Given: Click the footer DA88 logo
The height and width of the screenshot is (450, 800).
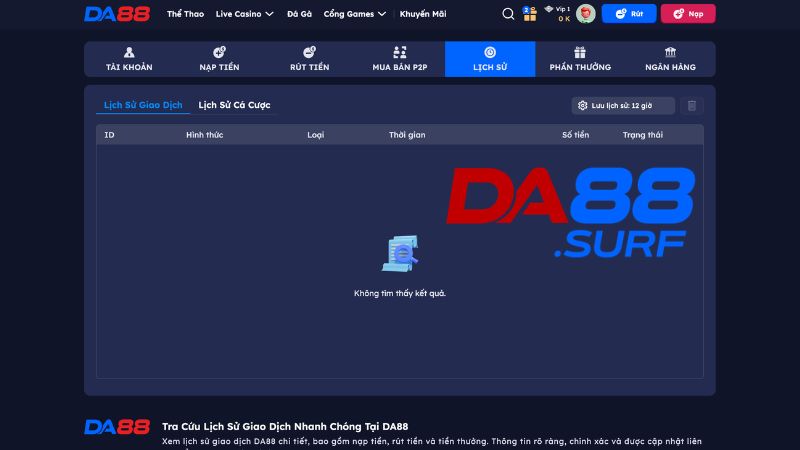Looking at the screenshot, I should (117, 427).
